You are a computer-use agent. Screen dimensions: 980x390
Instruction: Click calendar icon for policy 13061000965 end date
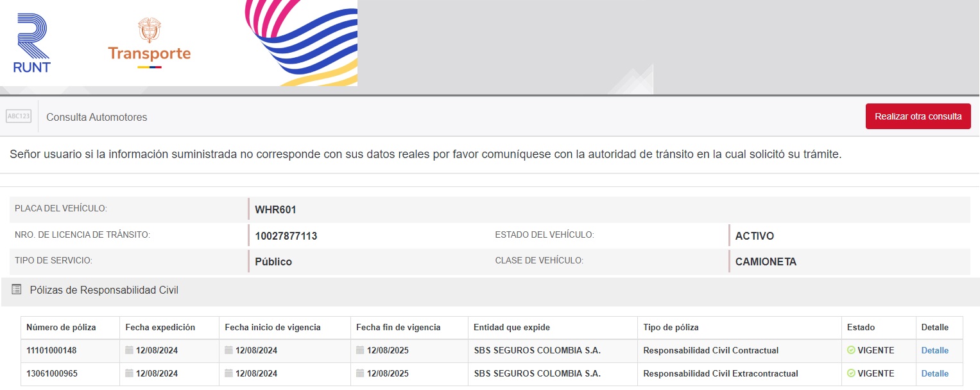click(360, 373)
